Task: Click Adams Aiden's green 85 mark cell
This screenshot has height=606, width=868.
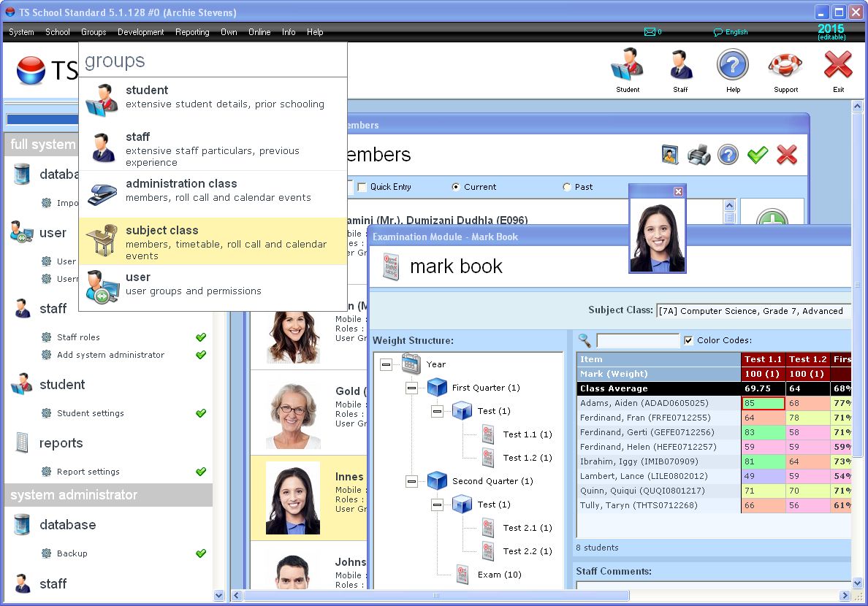Action: click(x=763, y=403)
